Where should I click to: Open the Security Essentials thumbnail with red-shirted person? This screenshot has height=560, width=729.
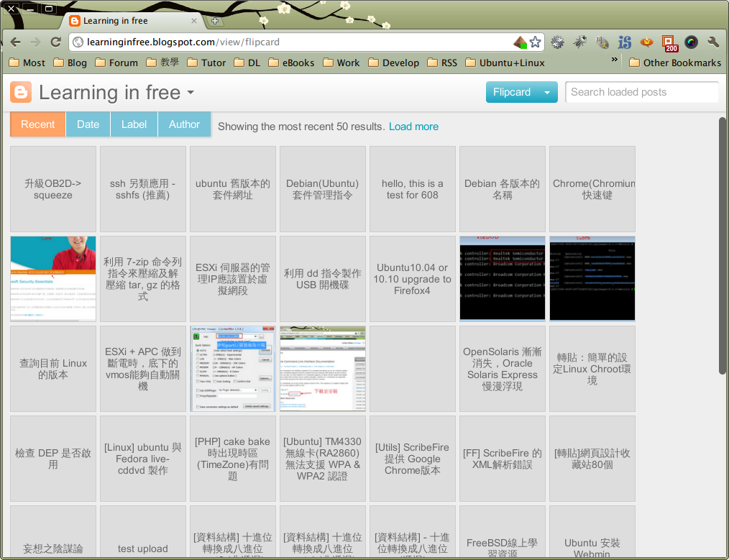coord(53,279)
